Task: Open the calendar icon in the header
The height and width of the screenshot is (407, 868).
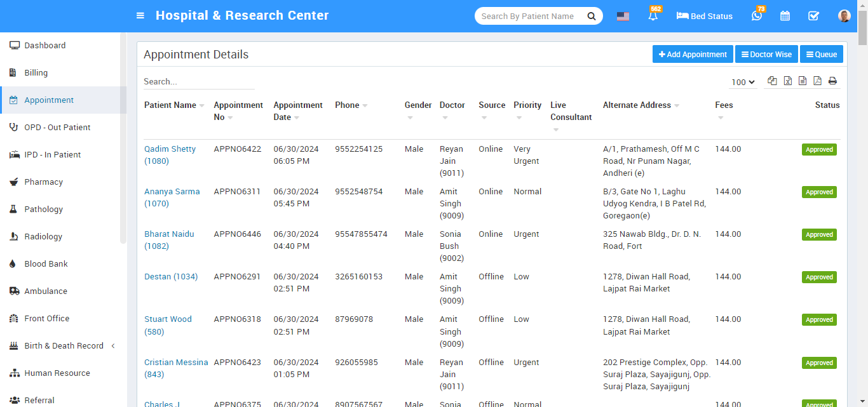Action: [x=785, y=17]
